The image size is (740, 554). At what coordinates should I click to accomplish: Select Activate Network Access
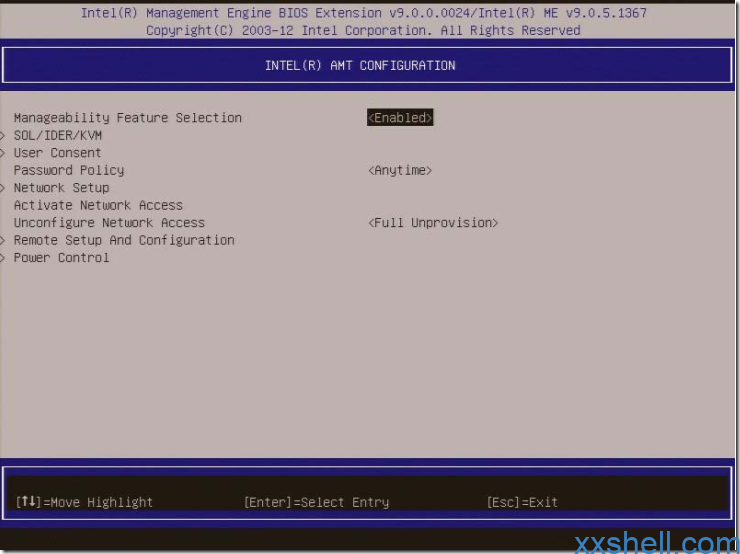(98, 205)
